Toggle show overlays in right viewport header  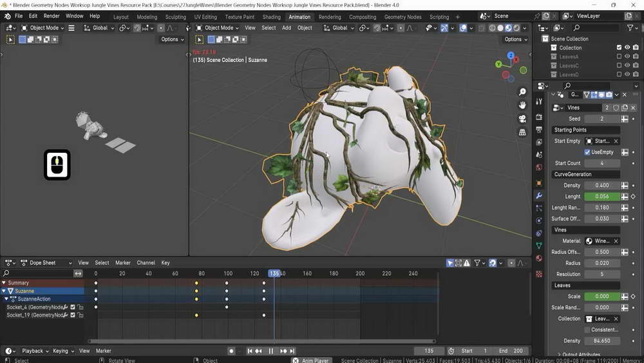463,28
